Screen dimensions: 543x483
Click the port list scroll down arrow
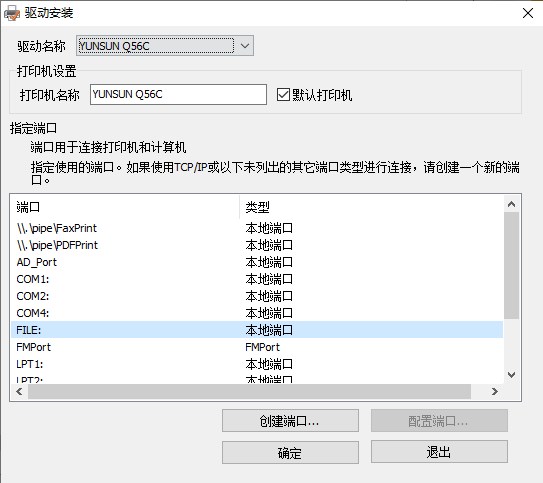511,375
